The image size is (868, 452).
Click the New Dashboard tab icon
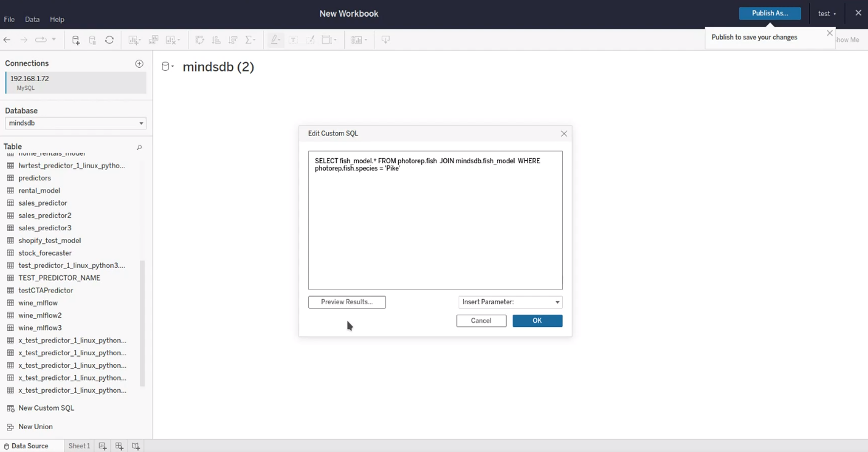click(119, 446)
